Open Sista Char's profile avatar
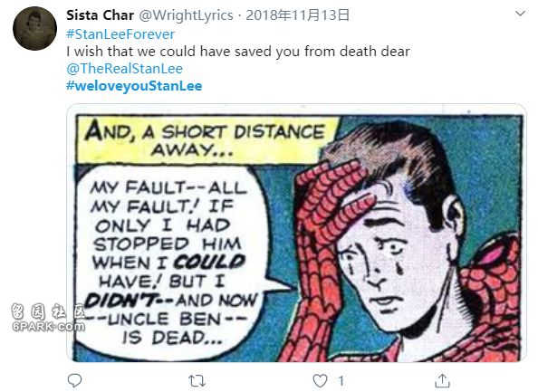The height and width of the screenshot is (392, 538). 34,28
